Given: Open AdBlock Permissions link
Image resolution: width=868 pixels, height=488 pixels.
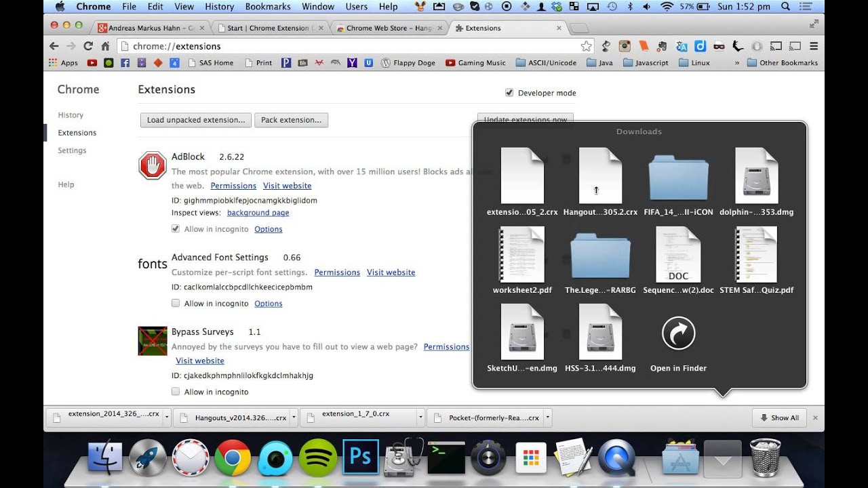Looking at the screenshot, I should pyautogui.click(x=233, y=186).
